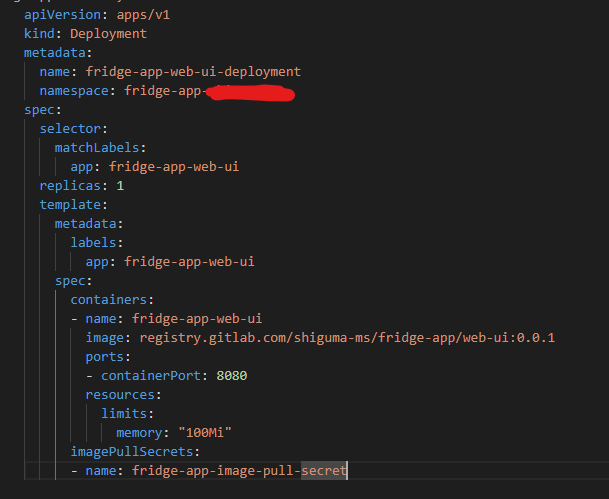Place cursor on replicas value 1
This screenshot has width=609, height=499.
coord(120,186)
